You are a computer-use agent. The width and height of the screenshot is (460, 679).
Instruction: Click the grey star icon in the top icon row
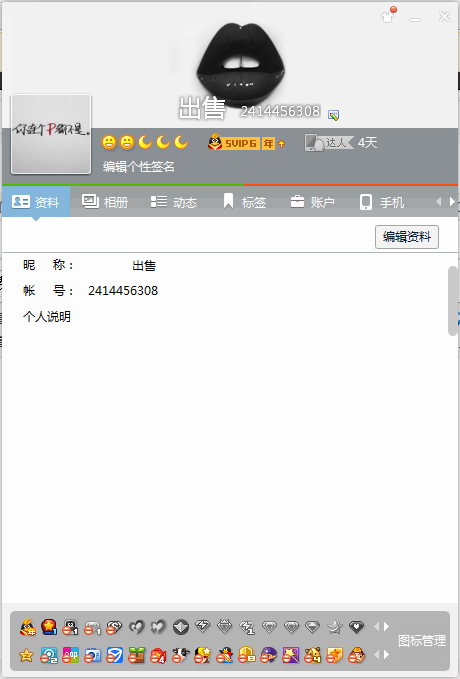(334, 627)
